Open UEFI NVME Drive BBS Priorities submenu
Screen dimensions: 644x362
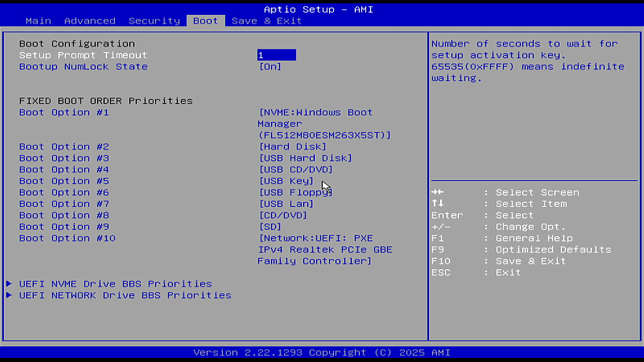[x=116, y=284]
